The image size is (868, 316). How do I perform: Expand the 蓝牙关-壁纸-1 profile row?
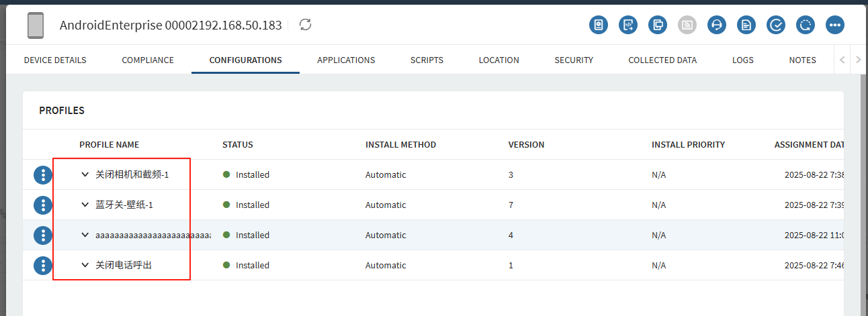point(85,205)
